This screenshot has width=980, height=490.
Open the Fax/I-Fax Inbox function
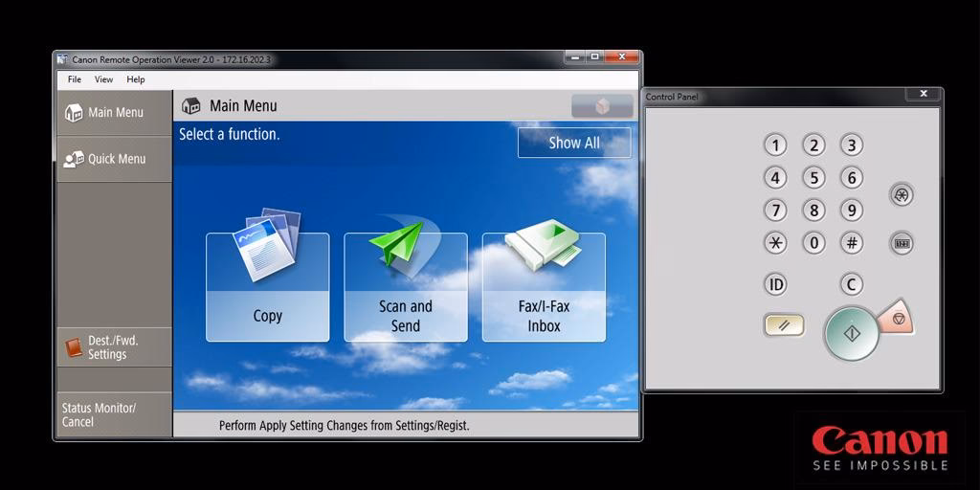pos(544,287)
